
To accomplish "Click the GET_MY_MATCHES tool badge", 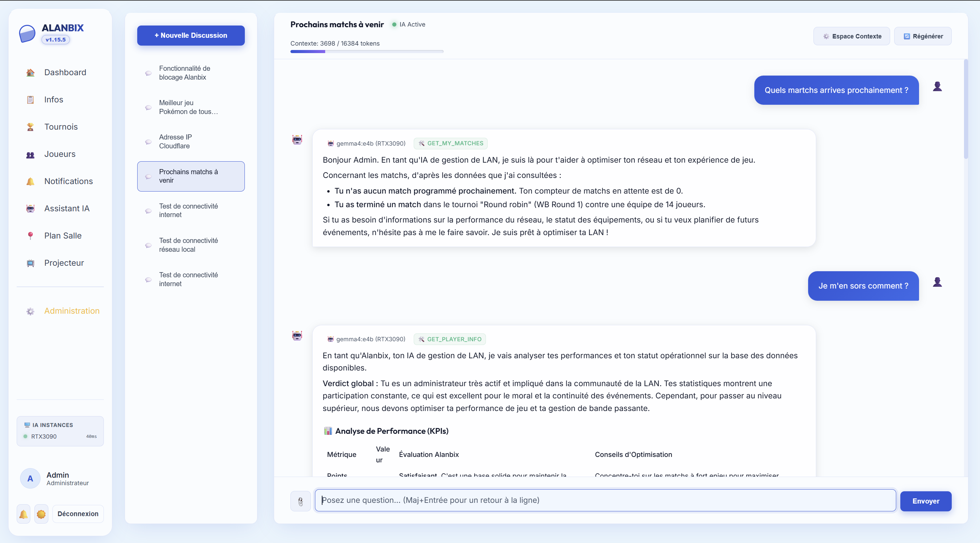I will 451,144.
